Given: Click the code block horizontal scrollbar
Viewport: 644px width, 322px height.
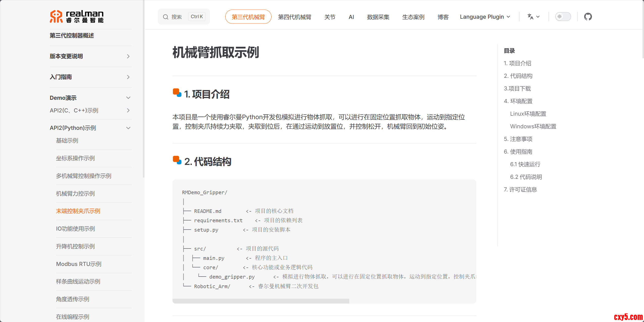Looking at the screenshot, I should [261, 301].
